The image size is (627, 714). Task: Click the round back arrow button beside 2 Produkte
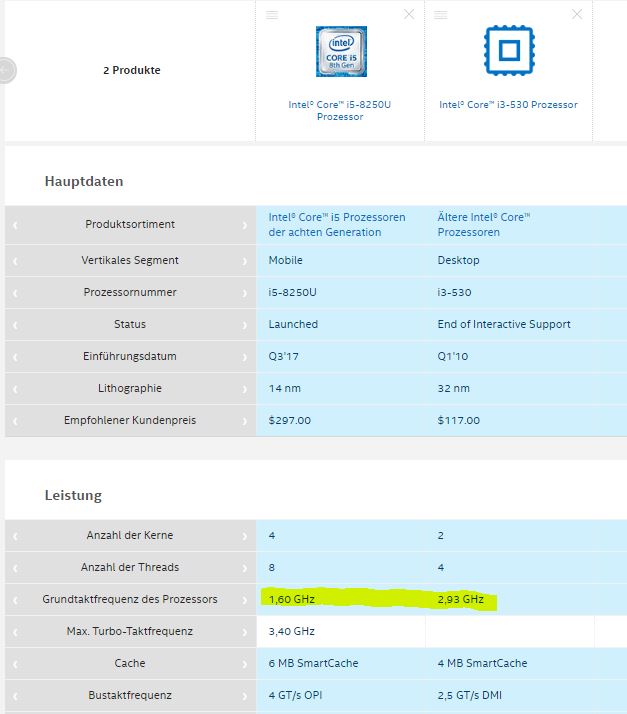(5, 71)
